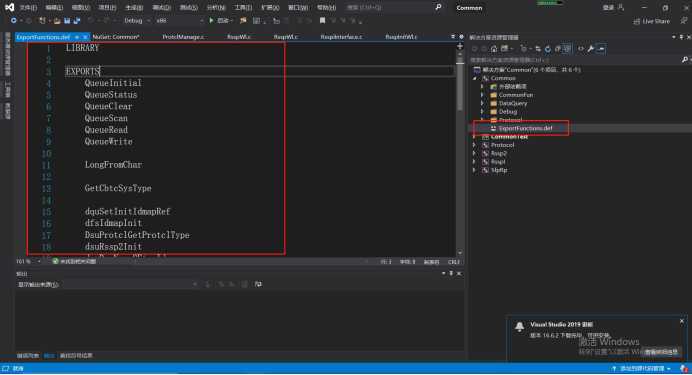Screen dimensions: 692x375
Task: Click the open file folder toolbar icon
Action: tap(57, 21)
